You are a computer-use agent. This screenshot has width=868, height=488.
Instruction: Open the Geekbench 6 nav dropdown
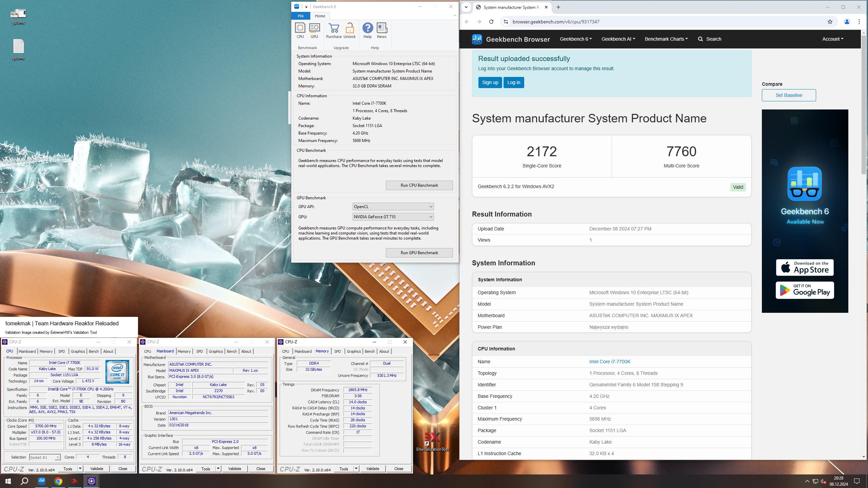pyautogui.click(x=576, y=39)
